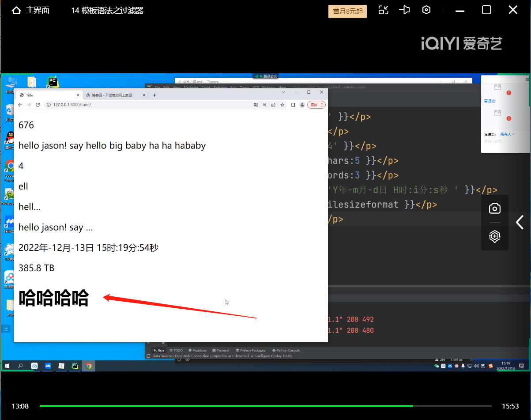Click the Chrome 更新 update button

tap(316, 105)
